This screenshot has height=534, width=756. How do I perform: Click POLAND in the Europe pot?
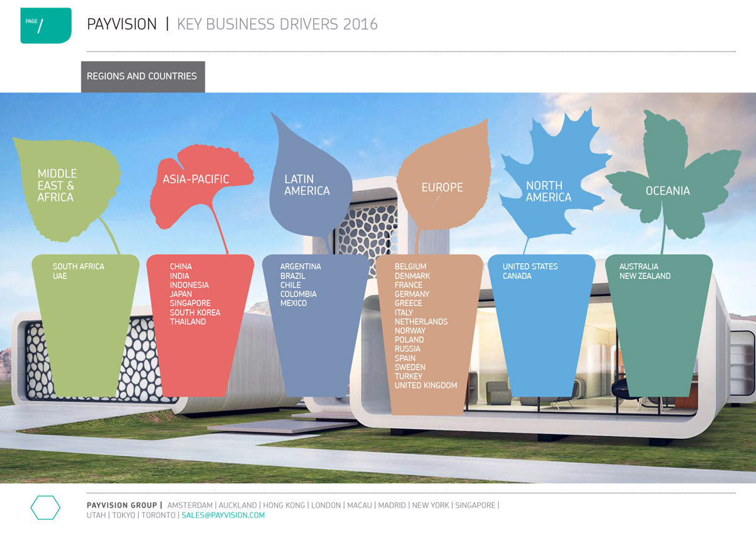coord(409,339)
